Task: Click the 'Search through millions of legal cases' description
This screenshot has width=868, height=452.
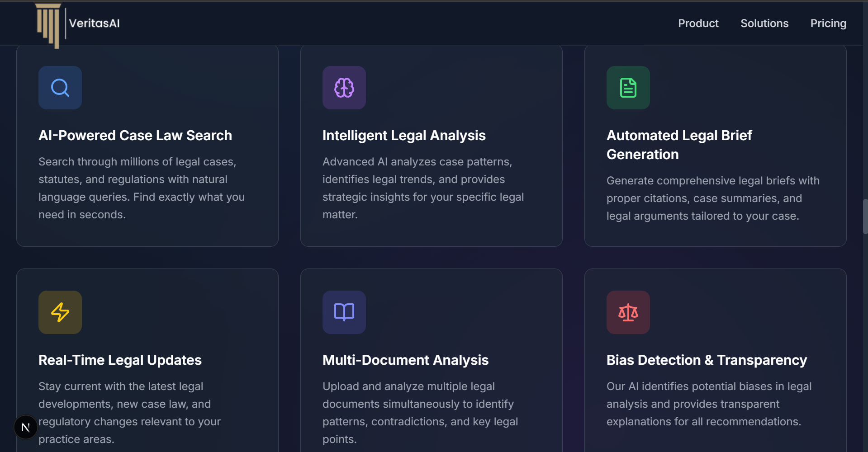Action: coord(142,188)
